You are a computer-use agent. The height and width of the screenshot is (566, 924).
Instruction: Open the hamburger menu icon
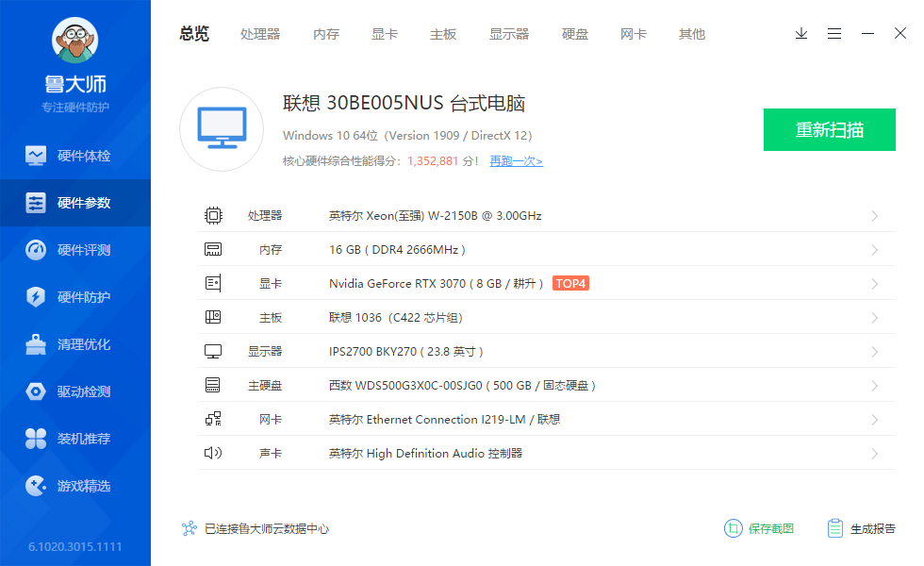point(834,34)
